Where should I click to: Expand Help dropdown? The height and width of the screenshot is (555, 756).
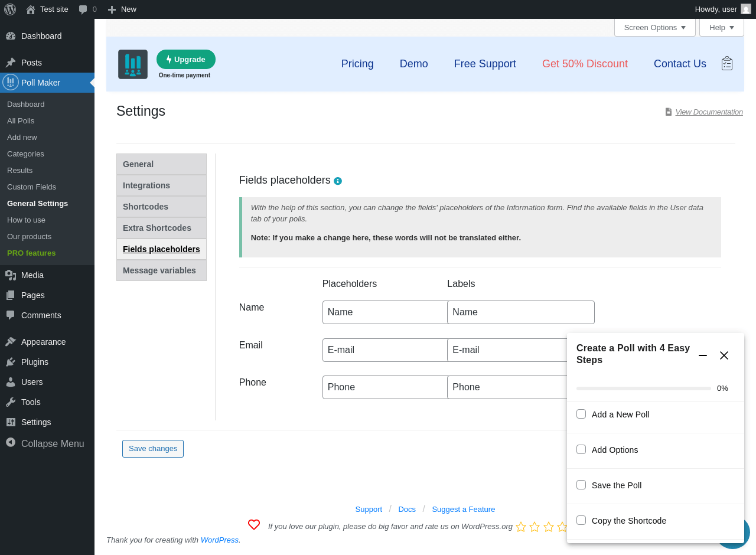click(722, 27)
